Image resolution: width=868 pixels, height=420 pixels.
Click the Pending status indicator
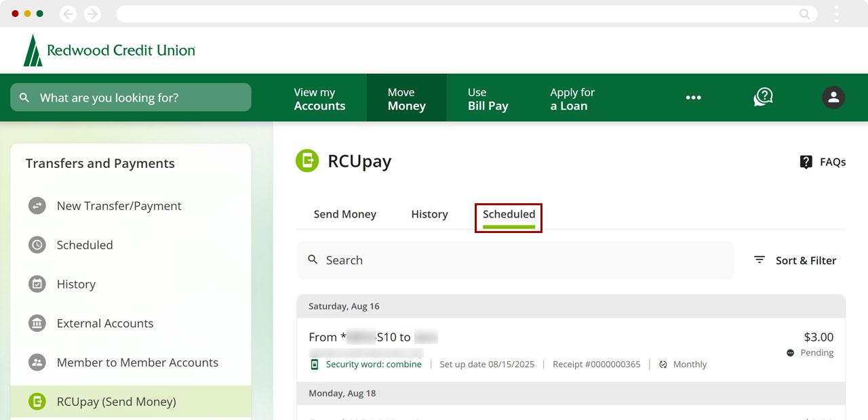810,353
